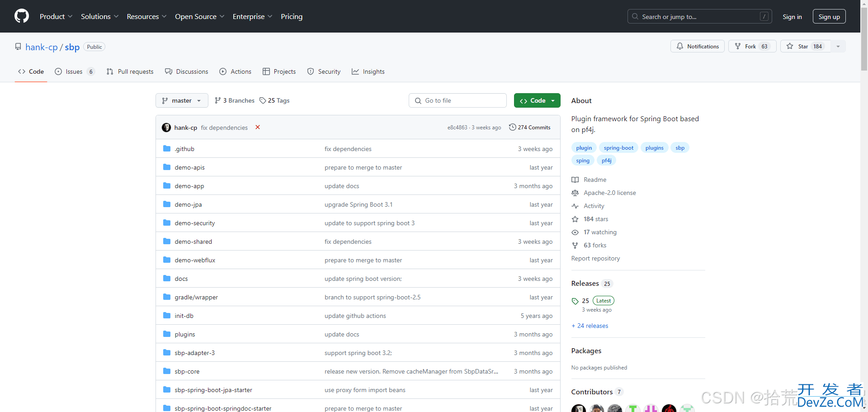
Task: Click the spring-boot topic tag
Action: click(x=618, y=148)
